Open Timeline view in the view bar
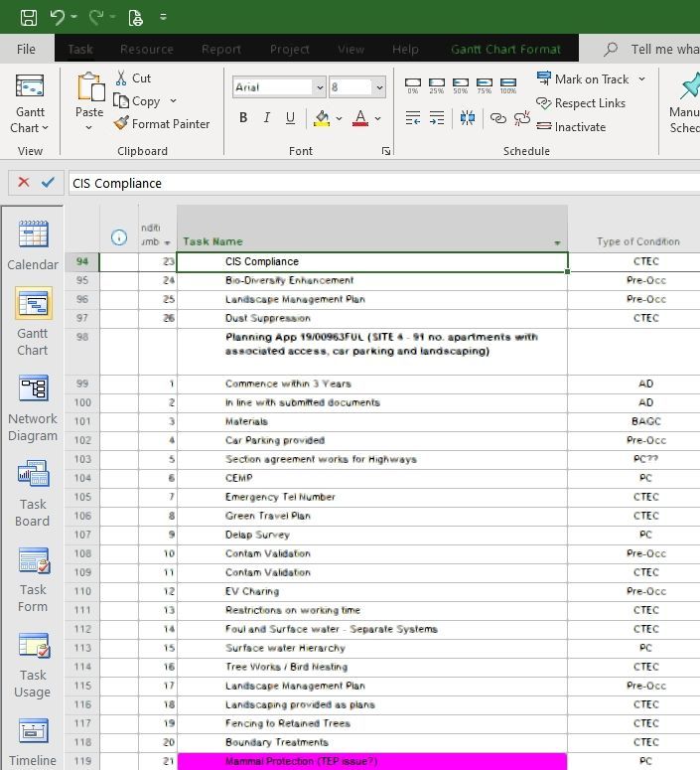 pos(33,742)
